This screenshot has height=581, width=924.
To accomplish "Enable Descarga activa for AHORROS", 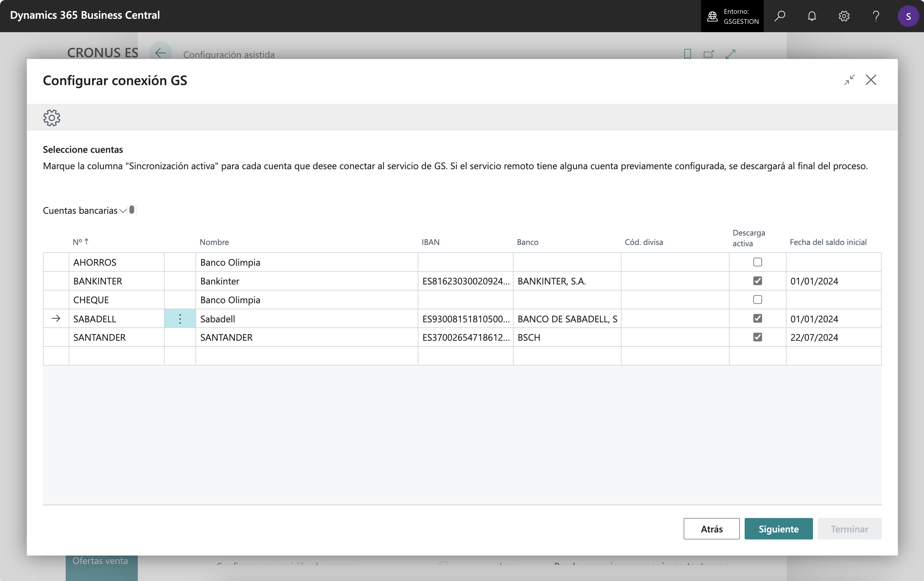I will [x=757, y=262].
